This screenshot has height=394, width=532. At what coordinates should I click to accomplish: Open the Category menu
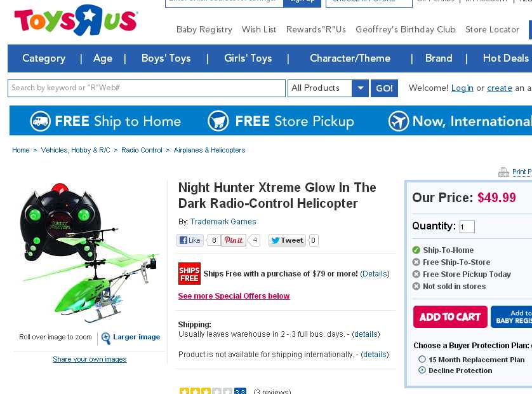(x=44, y=58)
